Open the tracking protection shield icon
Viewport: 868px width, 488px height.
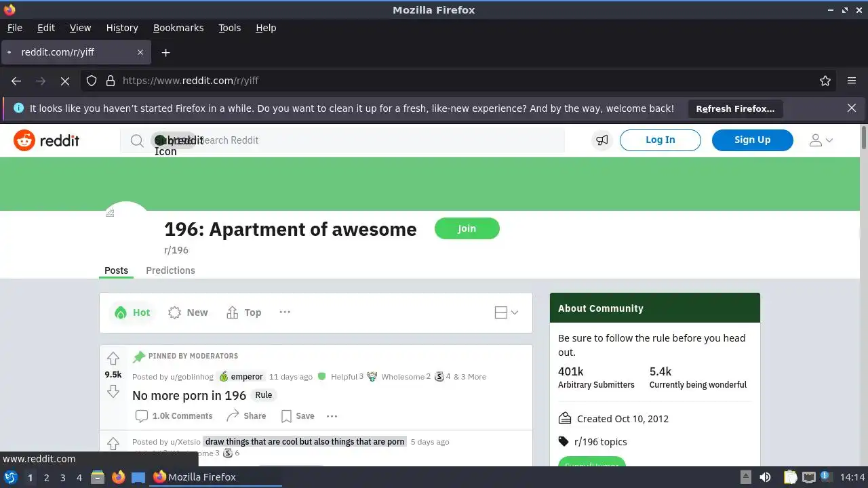92,81
